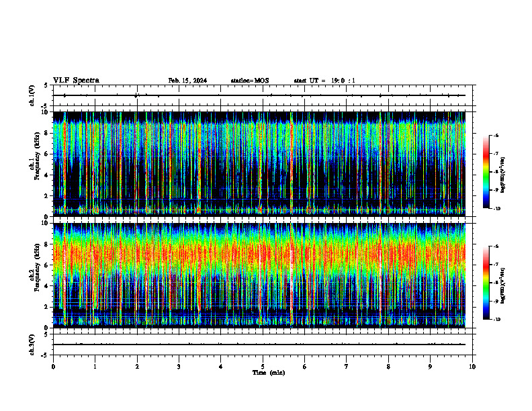Click the "-9" tick on ch.2 color bar
The width and height of the screenshot is (532, 411).
tap(496, 301)
